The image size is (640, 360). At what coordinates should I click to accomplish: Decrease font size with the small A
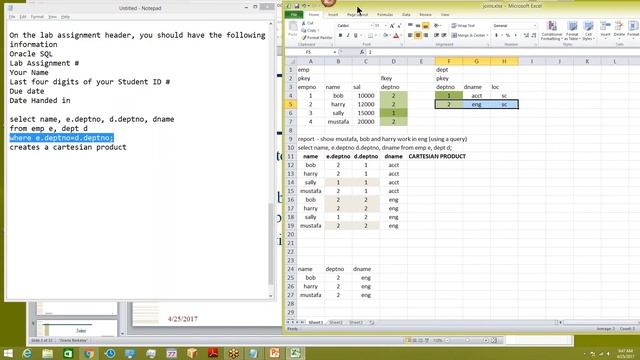click(x=399, y=26)
